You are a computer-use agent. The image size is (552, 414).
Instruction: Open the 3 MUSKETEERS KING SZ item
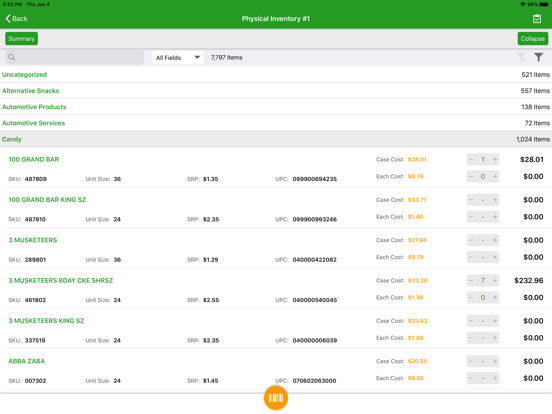(46, 321)
